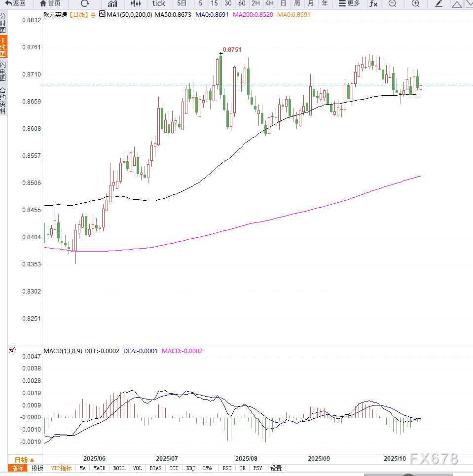Image resolution: width=473 pixels, height=476 pixels.
Task: Switch indicator to VOL
Action: click(137, 468)
